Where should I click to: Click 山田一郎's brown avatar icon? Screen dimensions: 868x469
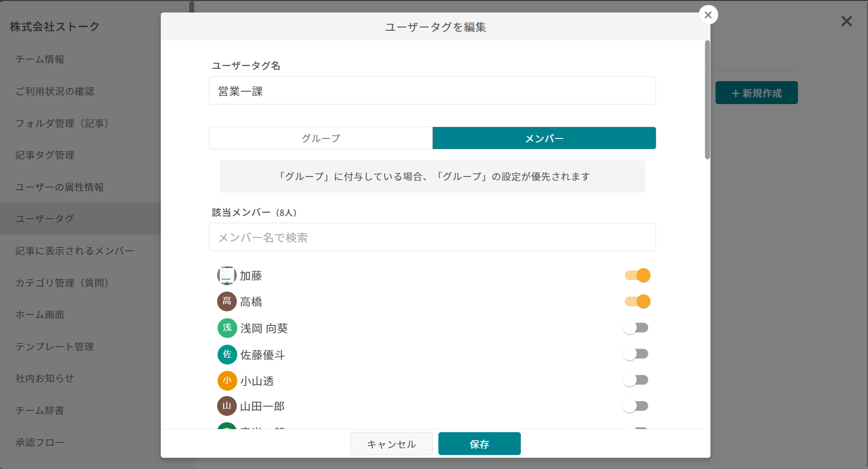[226, 406]
